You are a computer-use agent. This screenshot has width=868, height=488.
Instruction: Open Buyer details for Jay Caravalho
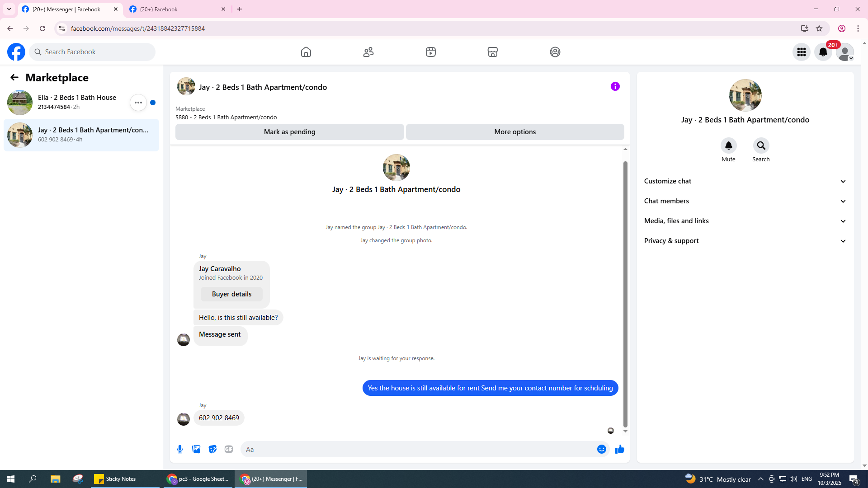[x=231, y=294]
